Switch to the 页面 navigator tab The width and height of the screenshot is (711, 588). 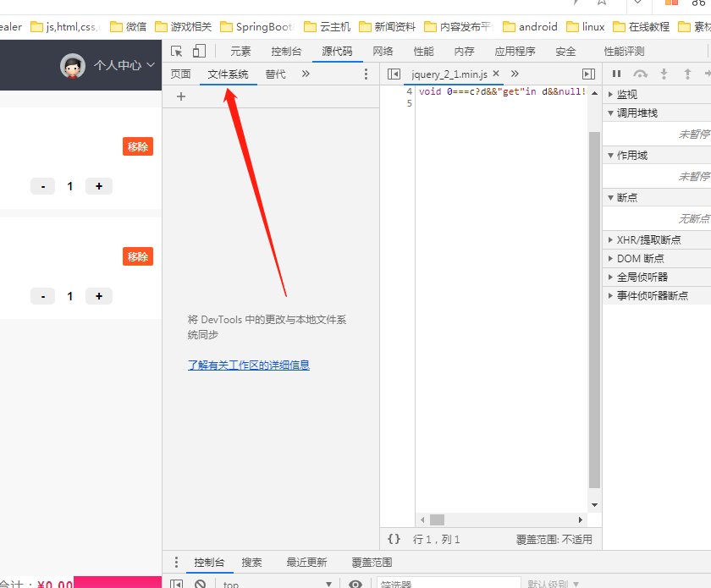click(x=180, y=74)
